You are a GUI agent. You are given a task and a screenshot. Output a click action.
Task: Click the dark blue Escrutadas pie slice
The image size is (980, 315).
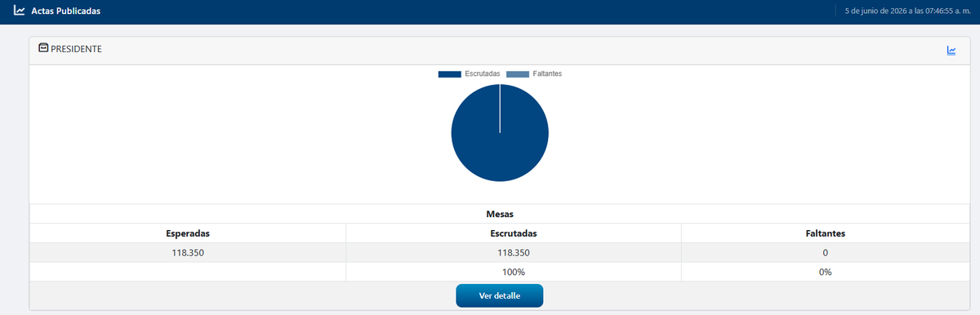(x=500, y=132)
